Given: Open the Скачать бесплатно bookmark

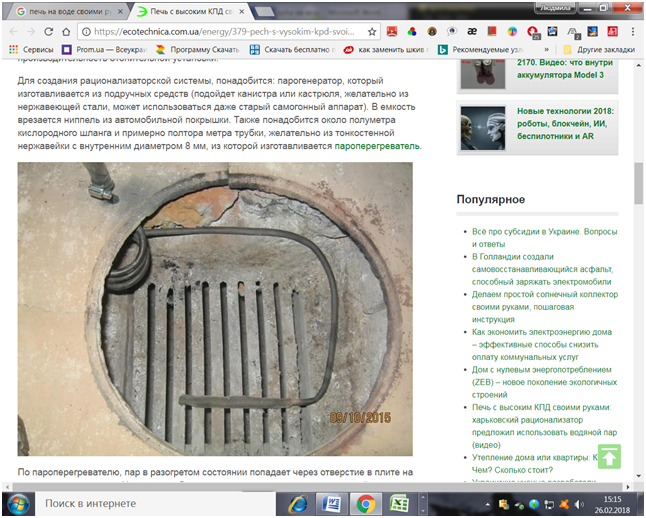Looking at the screenshot, I should pyautogui.click(x=293, y=50).
